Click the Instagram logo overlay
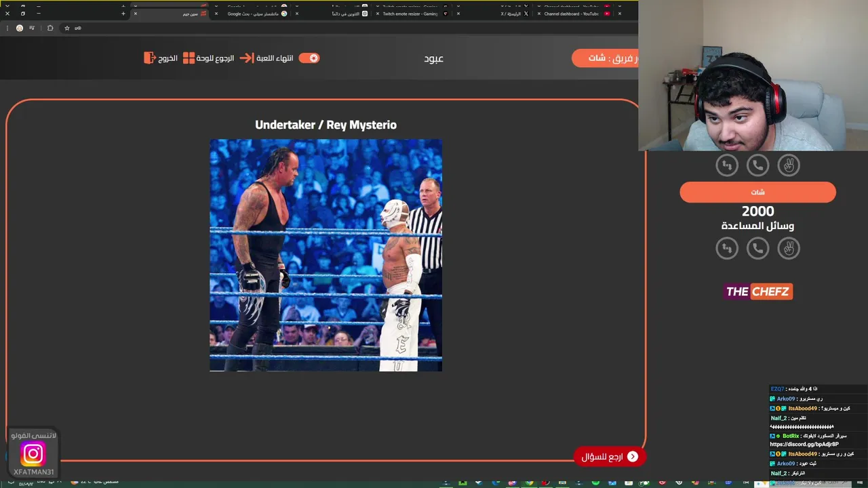Viewport: 868px width, 488px height. (33, 454)
